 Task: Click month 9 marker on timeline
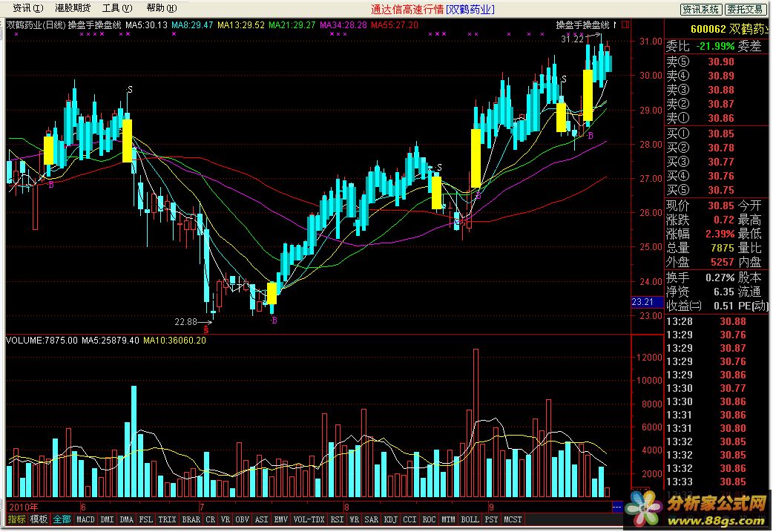tap(491, 507)
